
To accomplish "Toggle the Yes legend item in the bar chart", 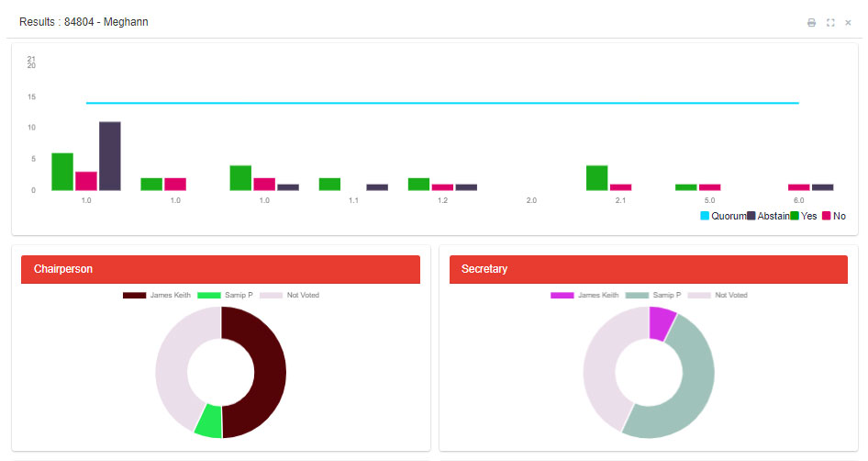I will pos(803,216).
